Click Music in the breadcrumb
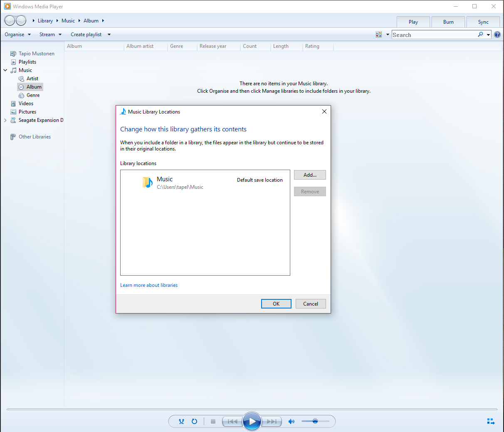504x432 pixels. (68, 21)
